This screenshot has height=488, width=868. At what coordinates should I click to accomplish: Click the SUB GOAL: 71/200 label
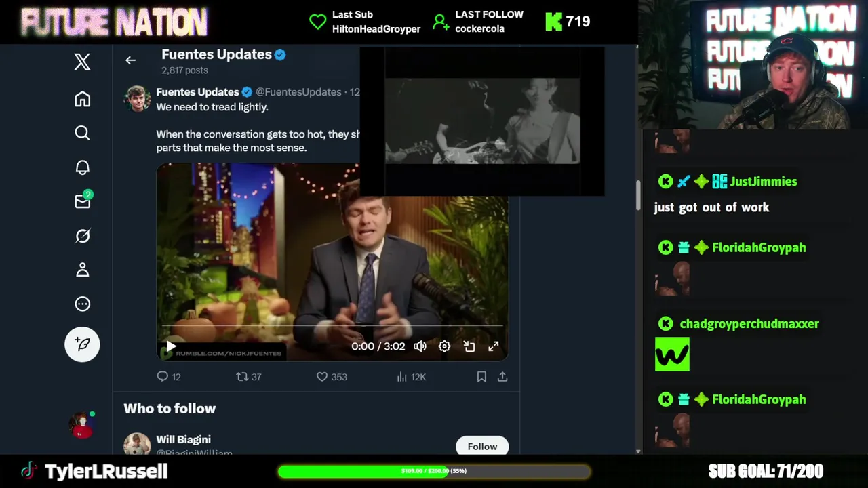click(x=766, y=471)
